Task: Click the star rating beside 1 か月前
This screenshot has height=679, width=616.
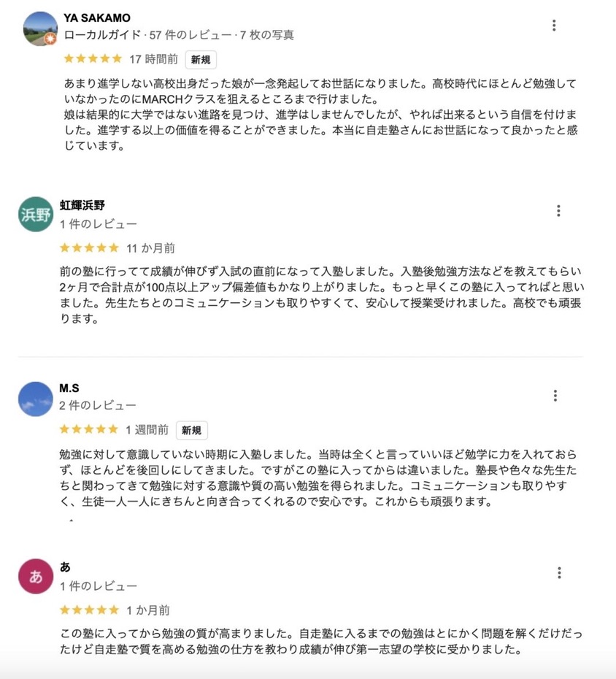Action: tap(88, 610)
